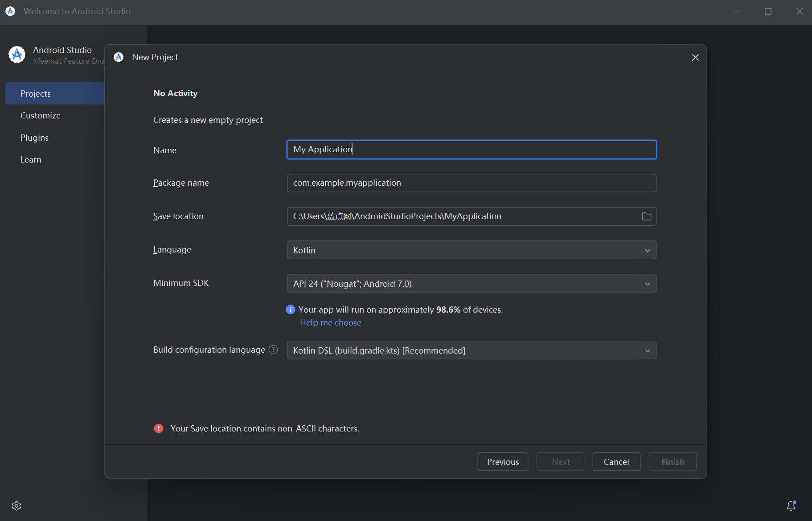This screenshot has width=812, height=521.
Task: Click the help question mark beside Build configuration language
Action: (x=273, y=350)
